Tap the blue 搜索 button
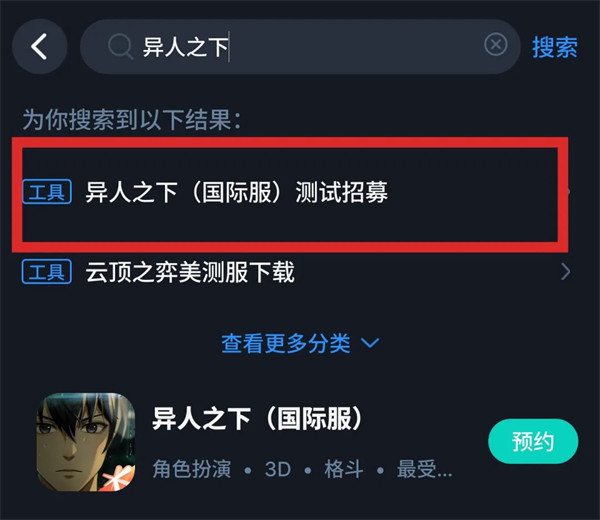The width and height of the screenshot is (600, 520). pos(554,47)
